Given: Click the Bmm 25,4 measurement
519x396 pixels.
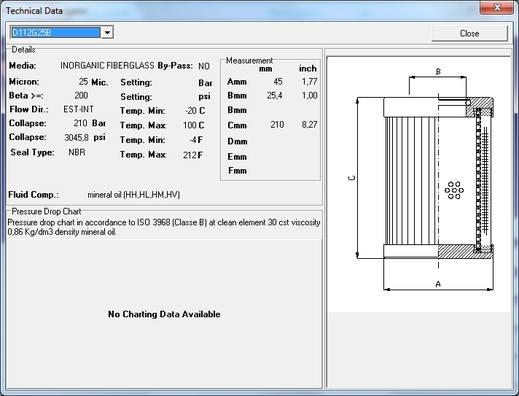Looking at the screenshot, I should point(275,96).
